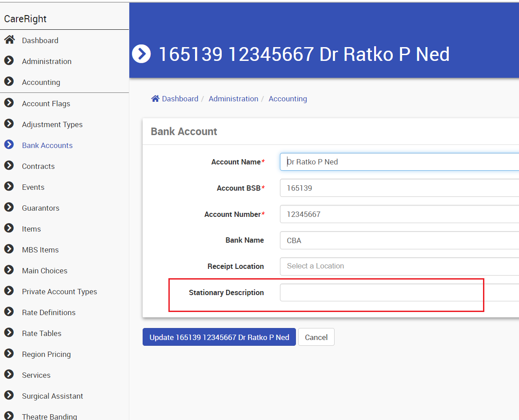This screenshot has width=519, height=420.
Task: Click the blue arrow icon beside Bank Accounts
Action: 9,145
